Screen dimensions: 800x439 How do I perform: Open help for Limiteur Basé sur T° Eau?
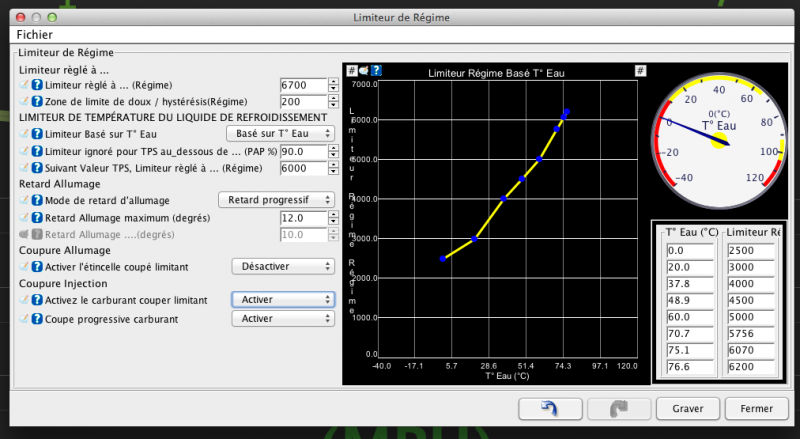37,134
